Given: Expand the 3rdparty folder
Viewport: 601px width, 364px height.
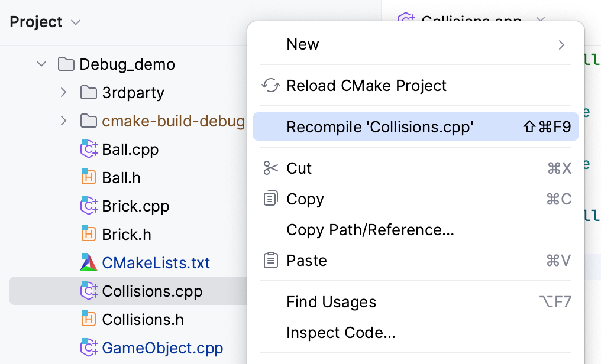Looking at the screenshot, I should (x=63, y=92).
